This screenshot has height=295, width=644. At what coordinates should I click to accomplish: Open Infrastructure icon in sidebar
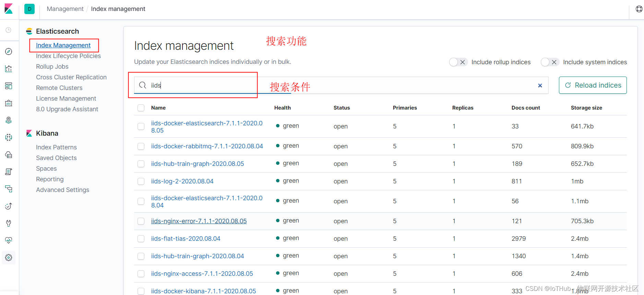[9, 155]
